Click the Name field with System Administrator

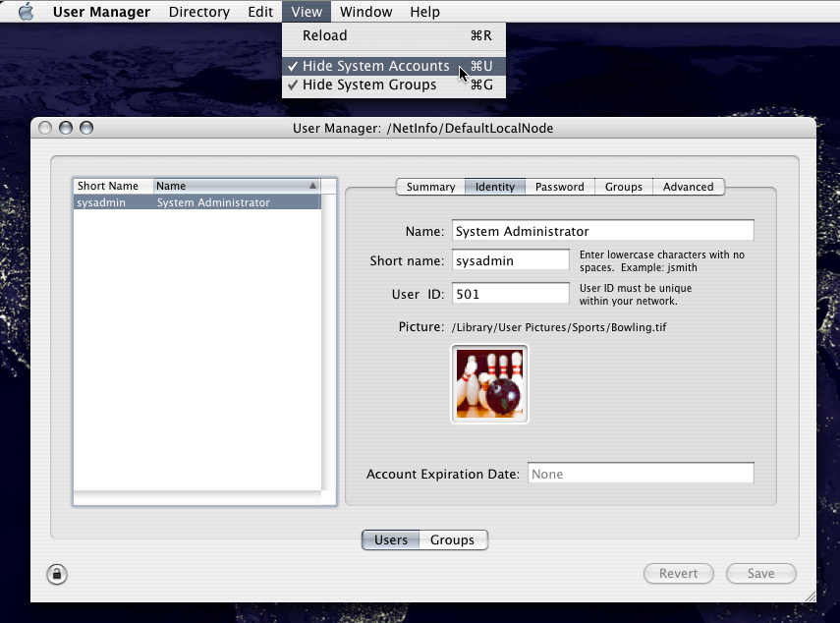602,231
